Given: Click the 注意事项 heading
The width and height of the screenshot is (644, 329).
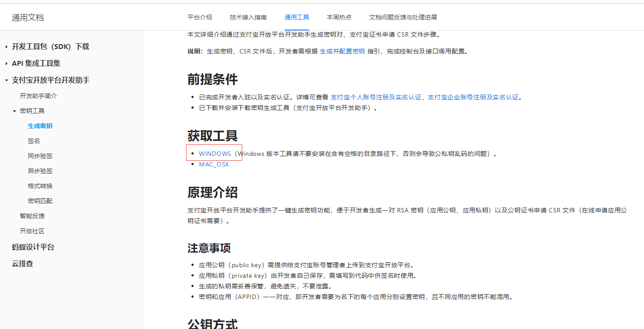Looking at the screenshot, I should tap(209, 248).
